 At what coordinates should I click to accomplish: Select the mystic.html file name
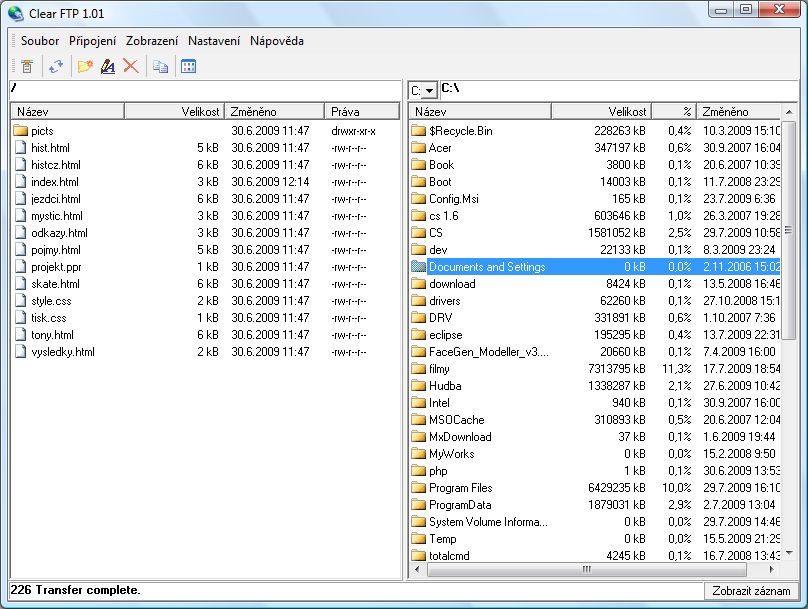[57, 216]
